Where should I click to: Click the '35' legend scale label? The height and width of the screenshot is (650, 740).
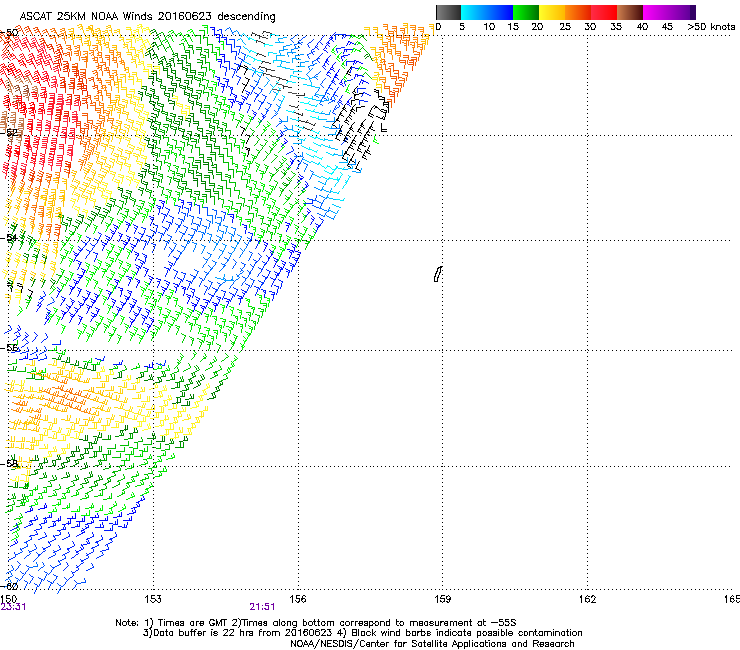pyautogui.click(x=616, y=27)
